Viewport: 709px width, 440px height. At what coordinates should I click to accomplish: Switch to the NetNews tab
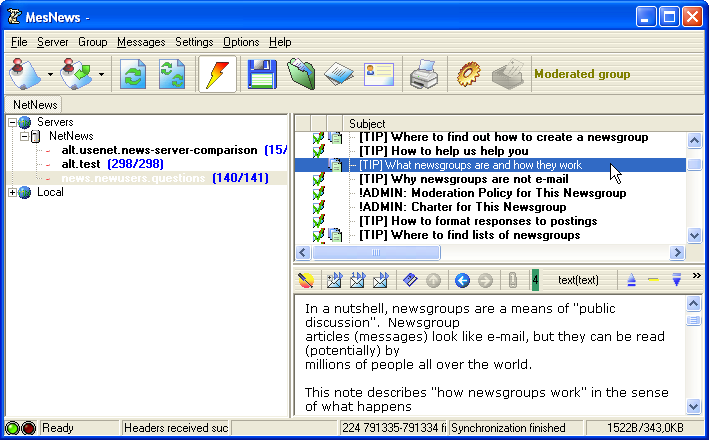pyautogui.click(x=35, y=104)
